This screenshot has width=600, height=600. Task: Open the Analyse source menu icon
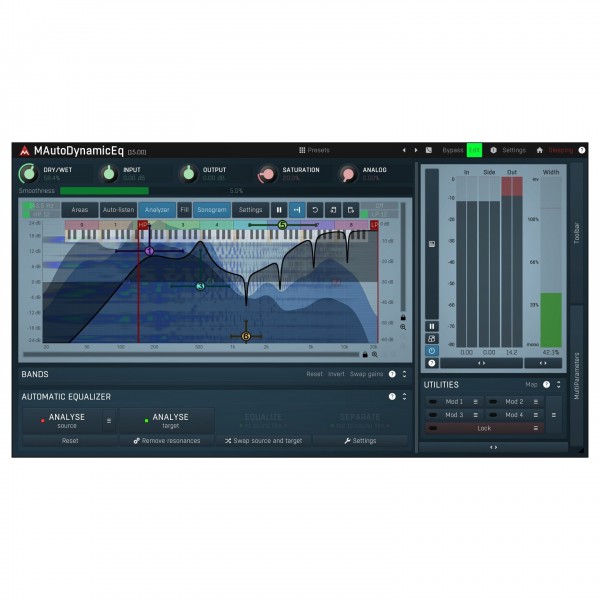109,421
